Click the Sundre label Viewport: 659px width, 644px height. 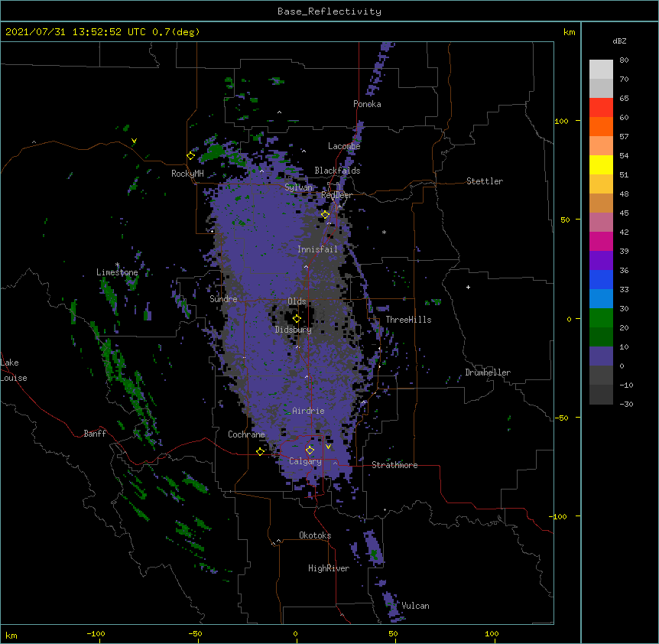pos(223,299)
